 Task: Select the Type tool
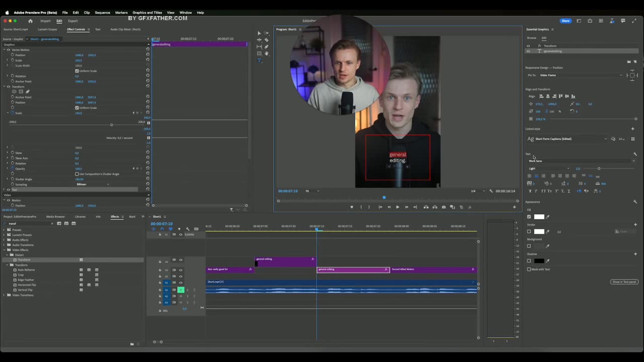259,60
